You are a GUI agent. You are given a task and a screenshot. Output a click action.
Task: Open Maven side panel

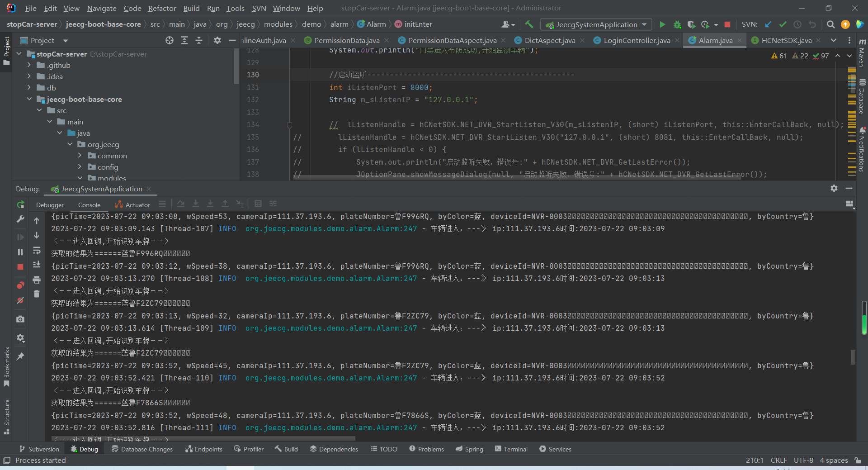(862, 53)
